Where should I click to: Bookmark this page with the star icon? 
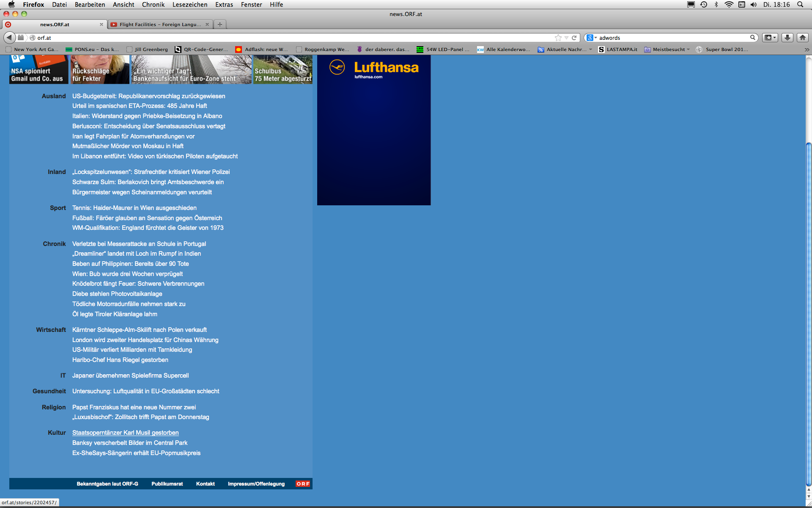(558, 38)
